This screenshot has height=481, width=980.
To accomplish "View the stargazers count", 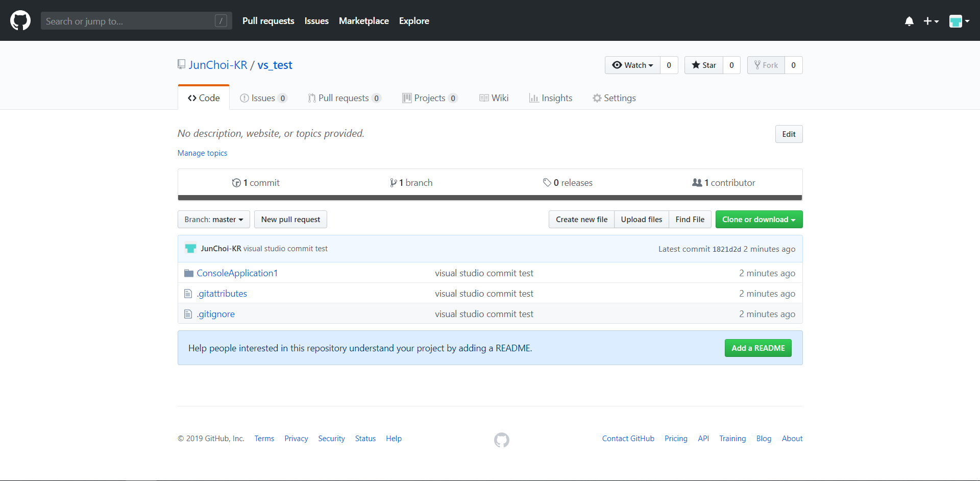I will click(731, 65).
